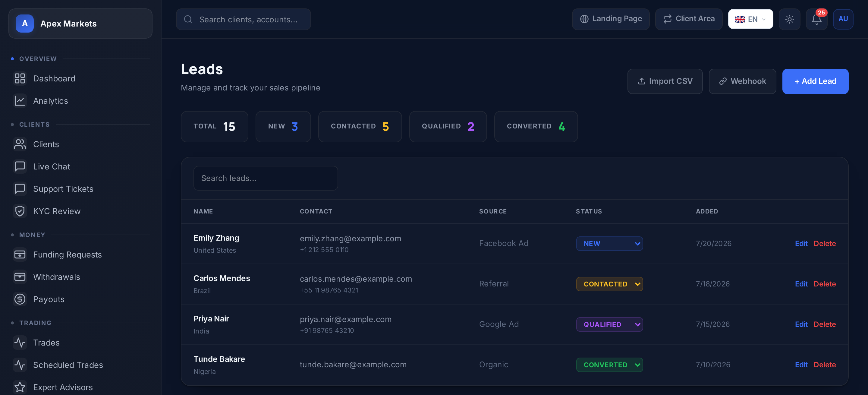Viewport: 868px width, 395px height.
Task: Click the Scheduled Trades pulse icon
Action: pyautogui.click(x=20, y=365)
